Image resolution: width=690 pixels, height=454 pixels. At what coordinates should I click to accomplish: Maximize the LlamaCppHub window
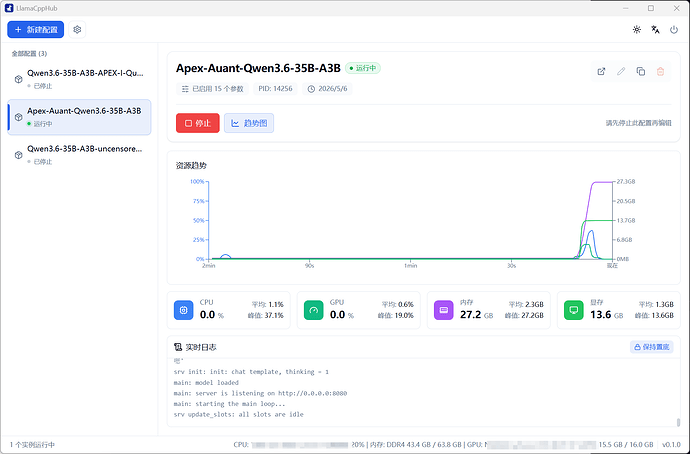pyautogui.click(x=651, y=8)
